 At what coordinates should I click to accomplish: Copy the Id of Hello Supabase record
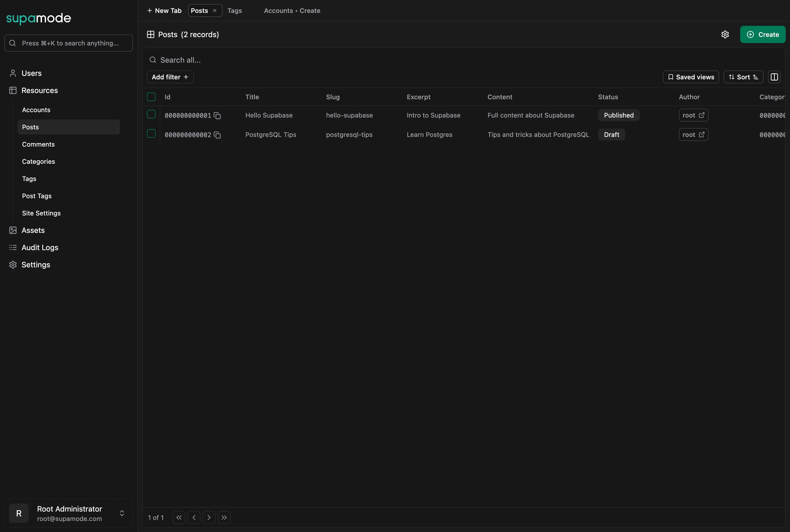[x=217, y=115]
